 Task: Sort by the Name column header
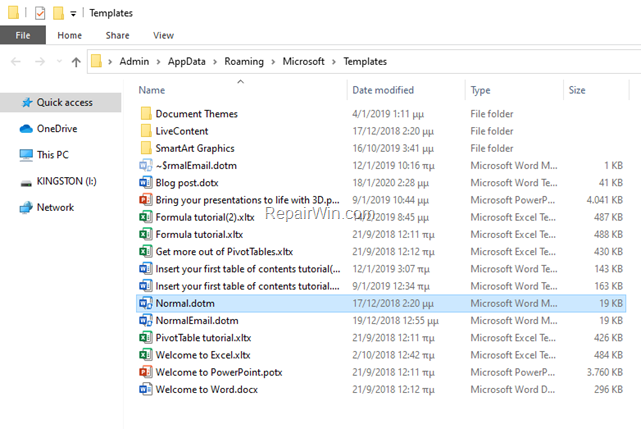tap(152, 90)
